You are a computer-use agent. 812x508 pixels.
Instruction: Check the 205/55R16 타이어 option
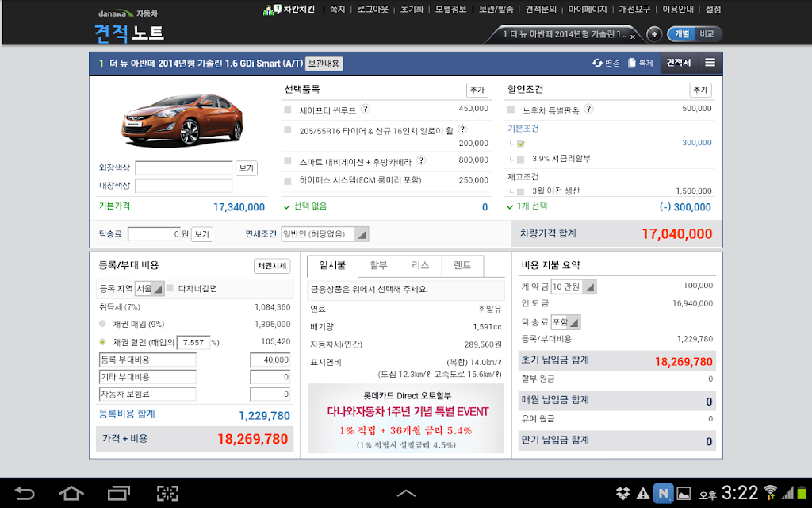click(x=288, y=130)
